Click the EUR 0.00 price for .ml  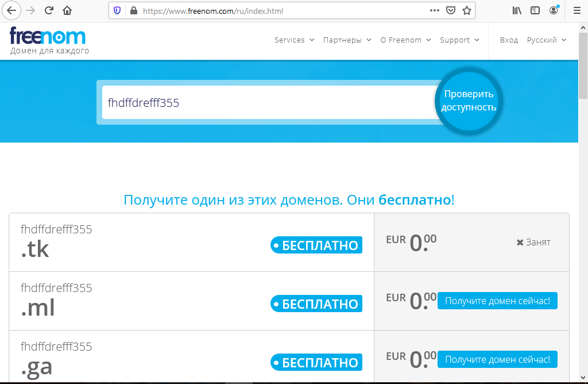click(411, 301)
